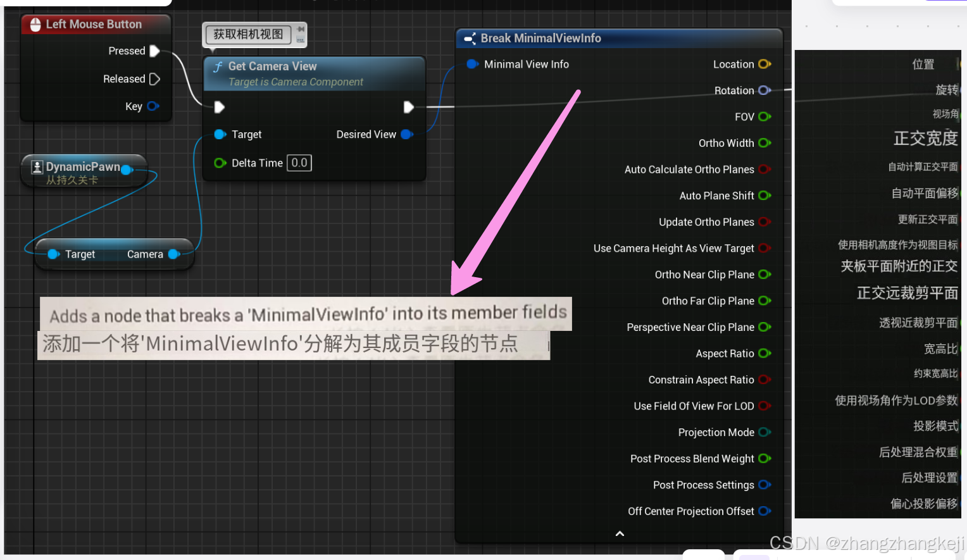Viewport: 967px width, 560px height.
Task: Select the Get Camera View node header
Action: 315,73
